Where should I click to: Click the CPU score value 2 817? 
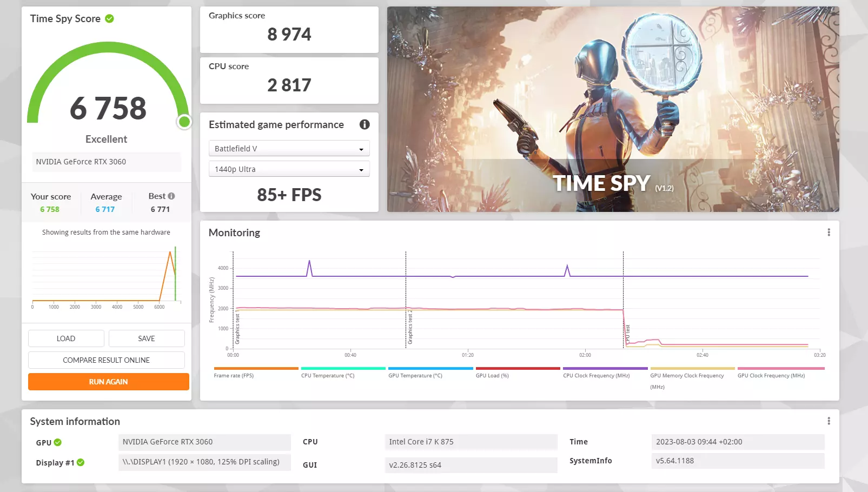pyautogui.click(x=289, y=85)
